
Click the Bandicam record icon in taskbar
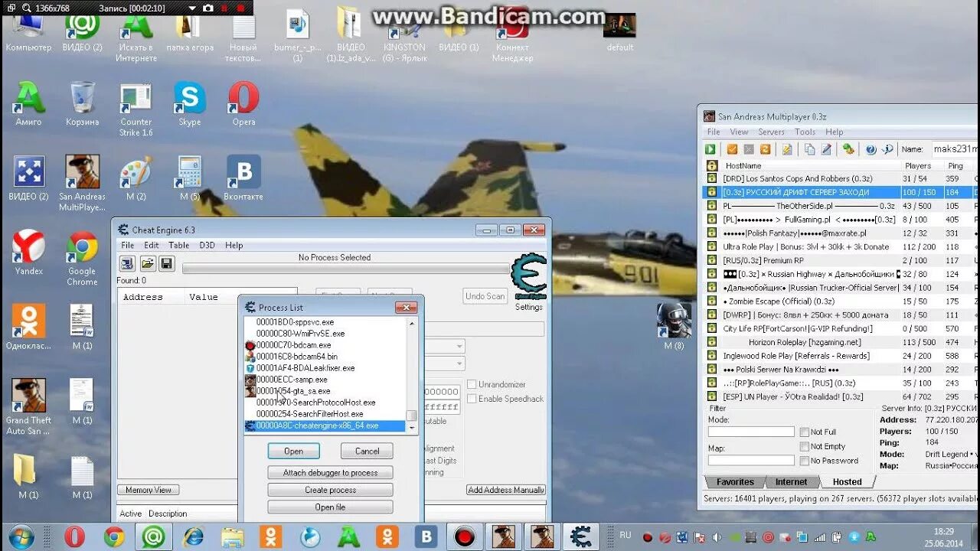tap(464, 537)
